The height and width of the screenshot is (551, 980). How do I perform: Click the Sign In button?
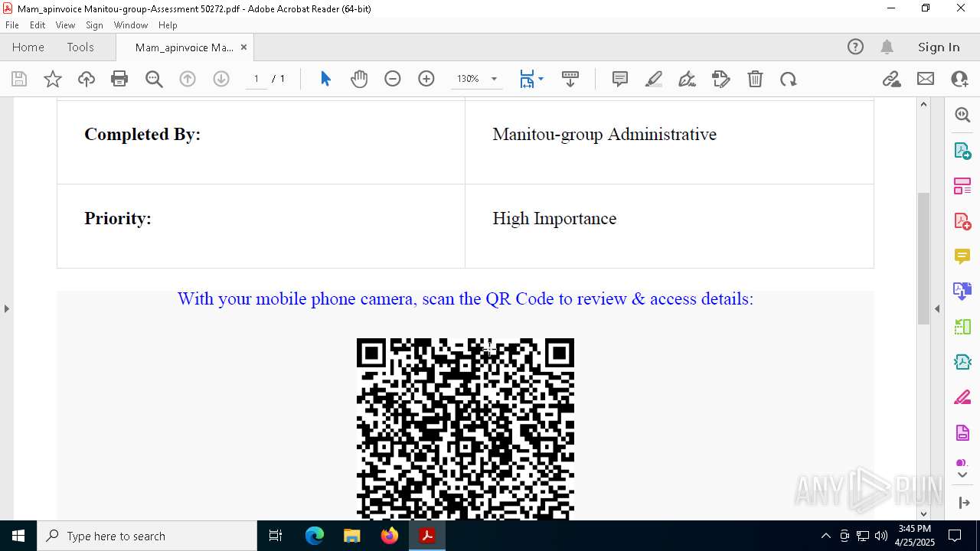[x=939, y=47]
